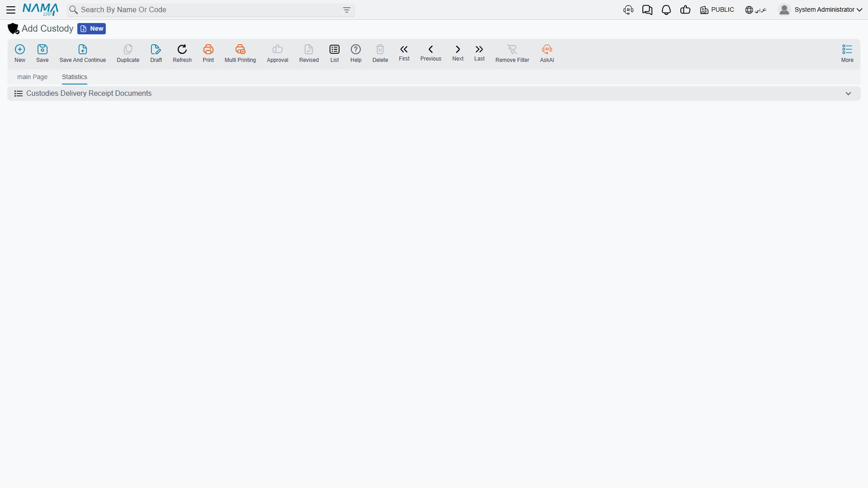The height and width of the screenshot is (488, 868).
Task: Go to the Next record
Action: pyautogui.click(x=458, y=53)
